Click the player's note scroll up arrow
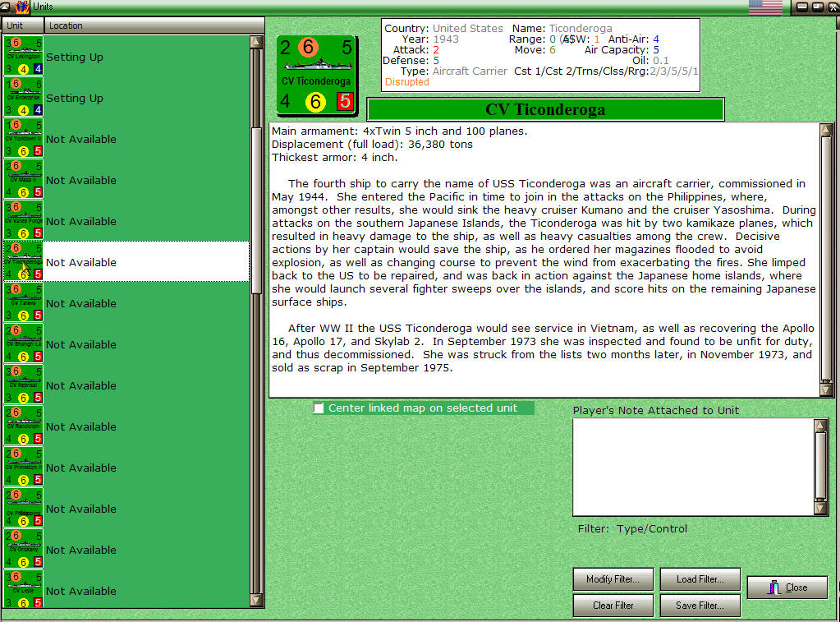This screenshot has height=622, width=840. click(x=820, y=426)
